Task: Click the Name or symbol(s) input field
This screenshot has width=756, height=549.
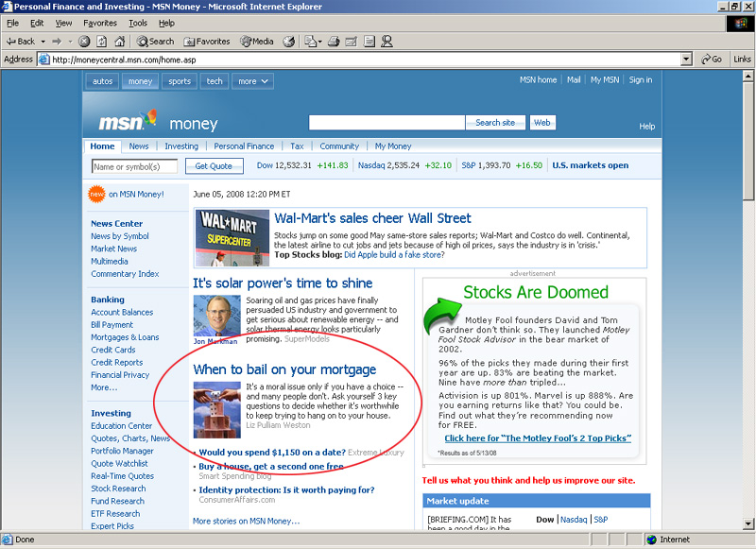Action: coord(134,166)
